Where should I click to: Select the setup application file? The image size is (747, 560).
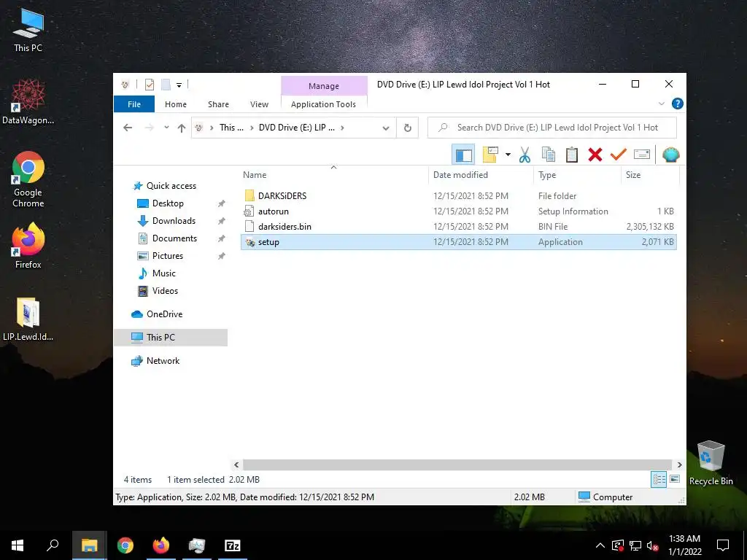(458, 242)
